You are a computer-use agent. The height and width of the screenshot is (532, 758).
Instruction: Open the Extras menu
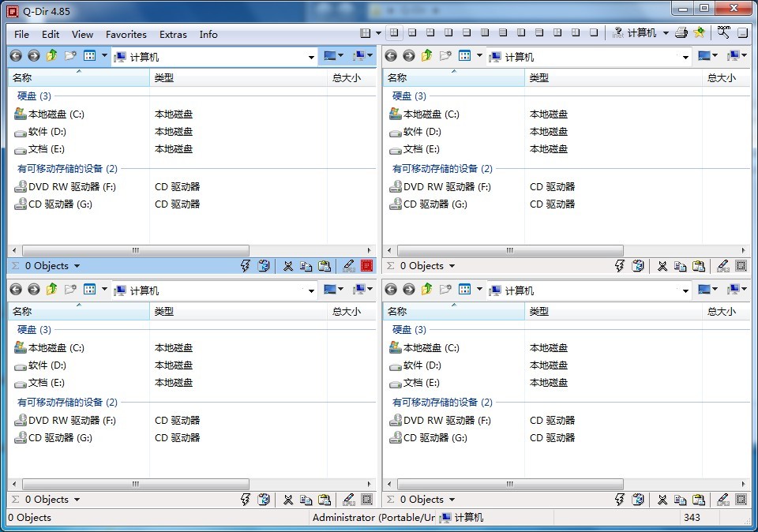[x=173, y=34]
